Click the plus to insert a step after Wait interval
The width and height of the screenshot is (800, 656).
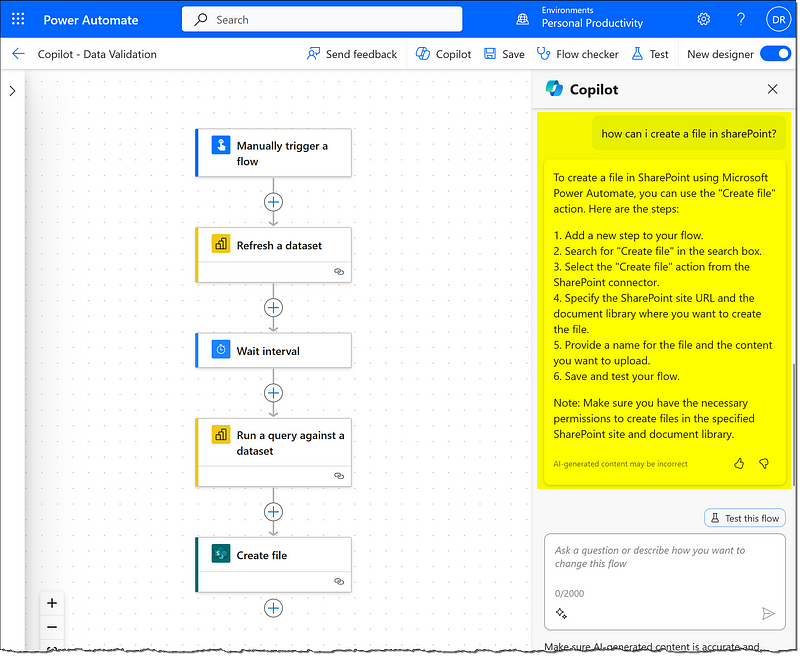point(273,392)
